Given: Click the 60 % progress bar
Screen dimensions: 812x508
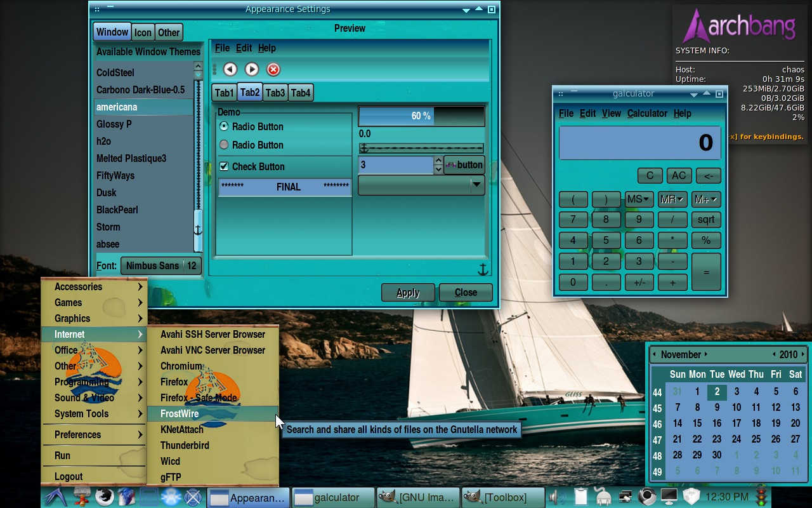Looking at the screenshot, I should point(421,116).
